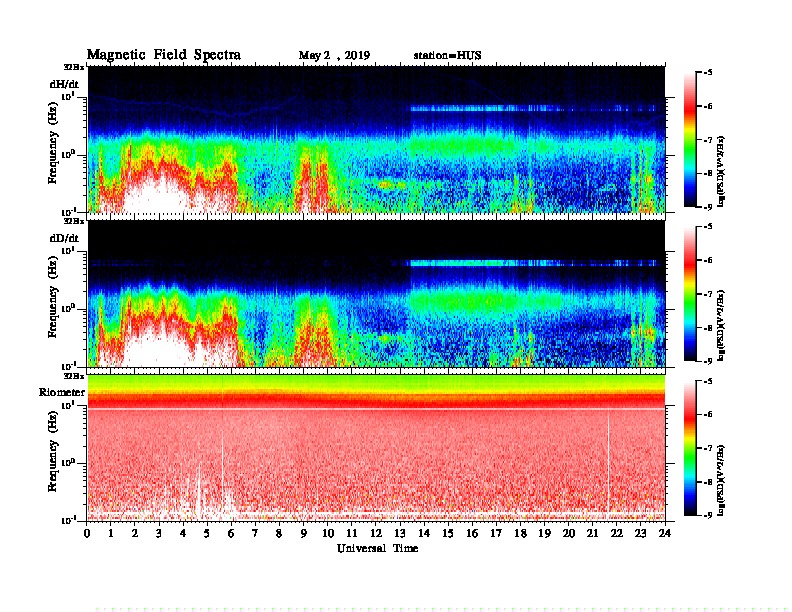This screenshot has height=612, width=792.
Task: Click hour '12' on Universal Time axis
Action: coord(376,533)
